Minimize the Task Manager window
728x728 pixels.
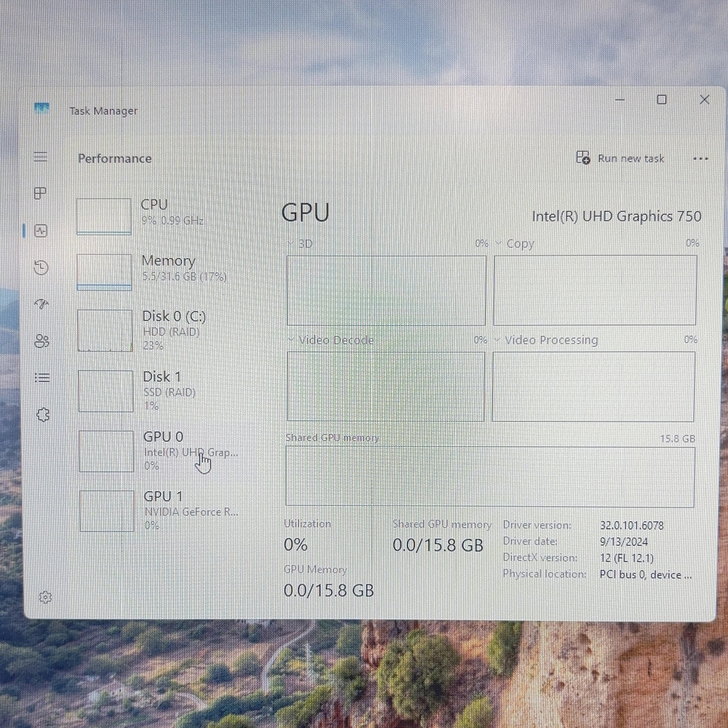(620, 99)
